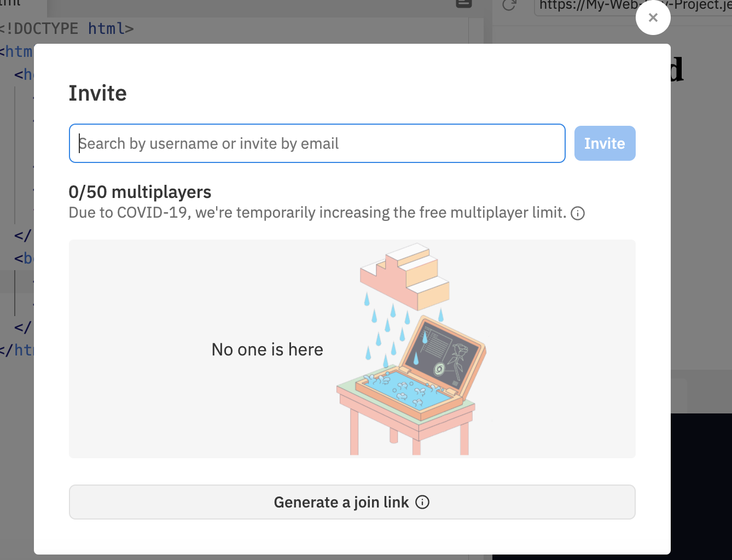Screen dimensions: 732x560
Task: Focus the username or email search field
Action: pos(317,143)
